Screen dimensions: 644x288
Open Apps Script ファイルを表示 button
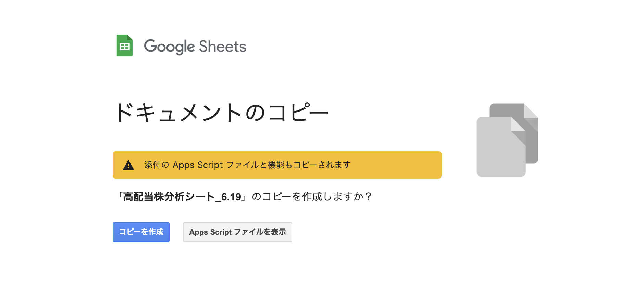[x=237, y=232]
